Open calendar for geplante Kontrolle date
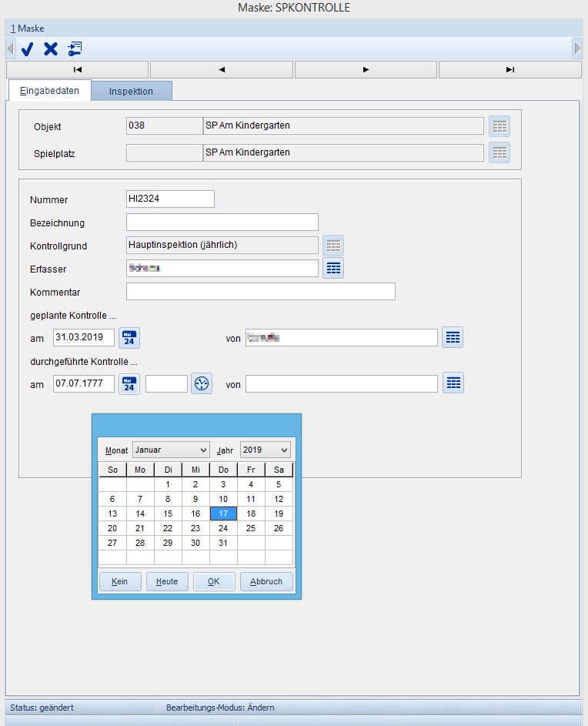Screen dimensions: 588x726 click(129, 338)
